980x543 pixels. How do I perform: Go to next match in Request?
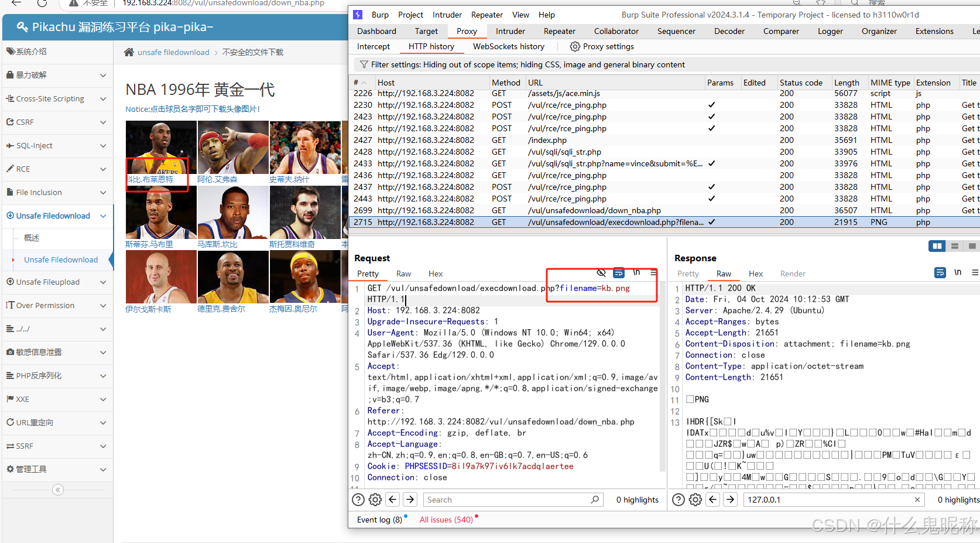[x=410, y=500]
